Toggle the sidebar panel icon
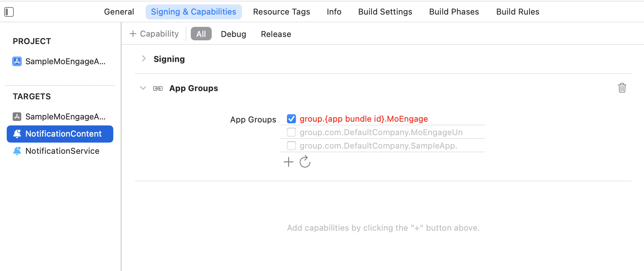644x271 pixels. tap(9, 12)
